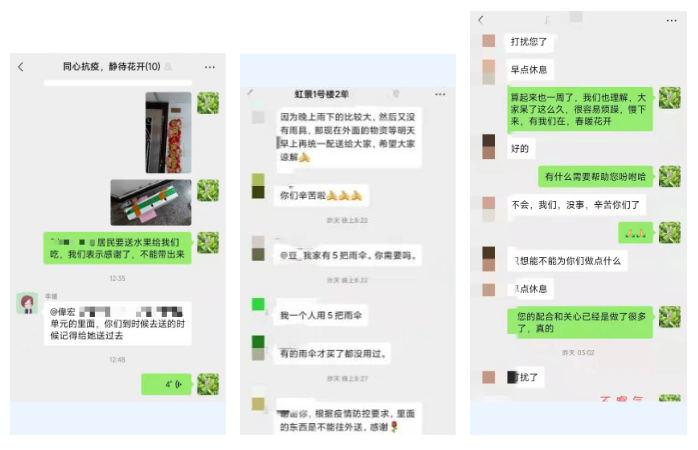698x450 pixels.
Task: Select the 打扰您了 message bubble
Action: (529, 42)
